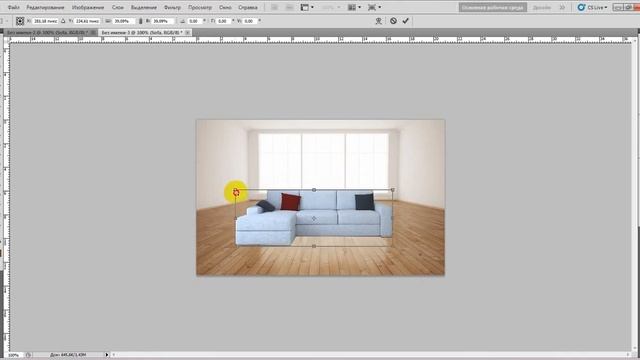The image size is (640, 360).
Task: Switch to the Без имени-2 document tab
Action: [x=47, y=32]
